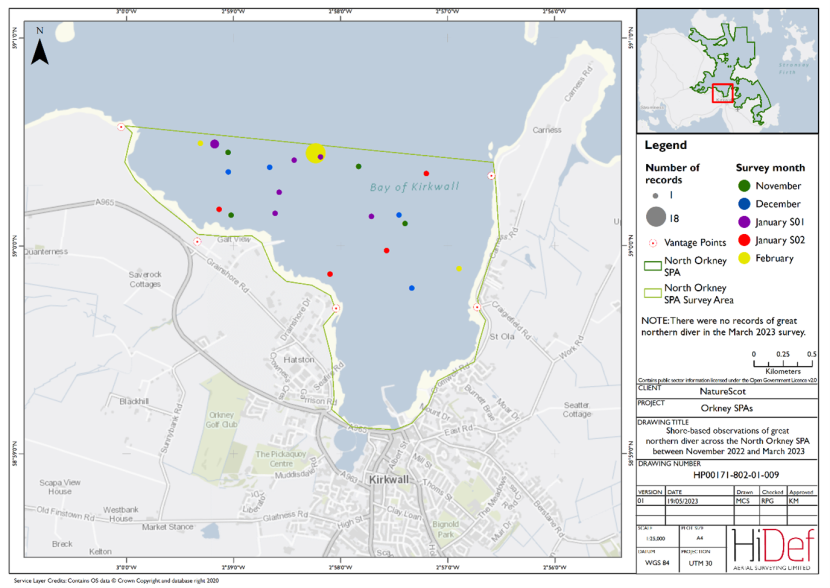
Task: Click drawing number 'HP00171-802-01-009'
Action: 736,475
